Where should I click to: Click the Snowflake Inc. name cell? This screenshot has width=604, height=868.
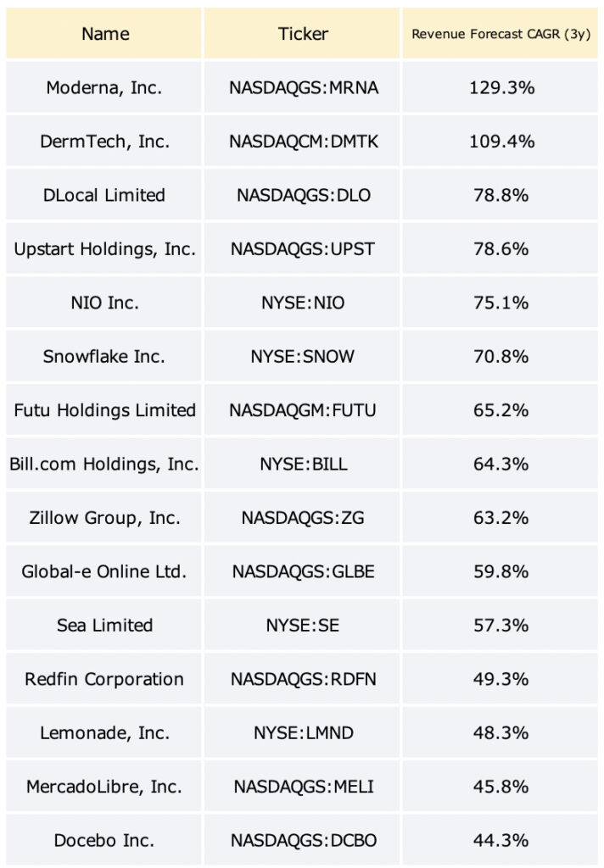(x=103, y=356)
